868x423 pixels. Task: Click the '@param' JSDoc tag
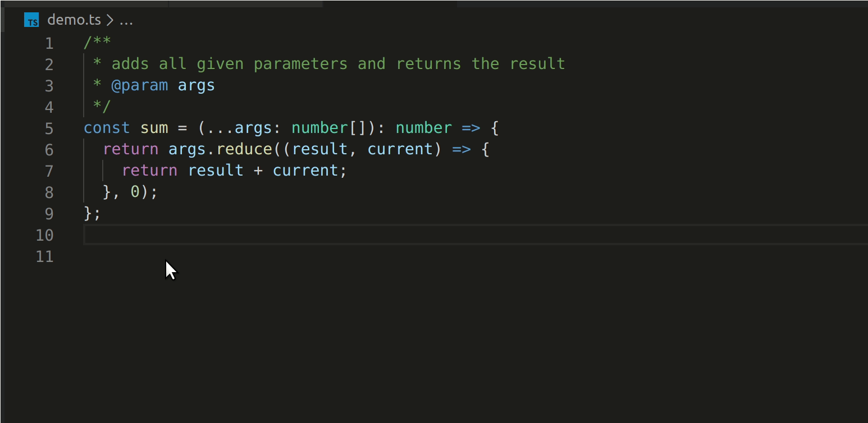click(140, 86)
